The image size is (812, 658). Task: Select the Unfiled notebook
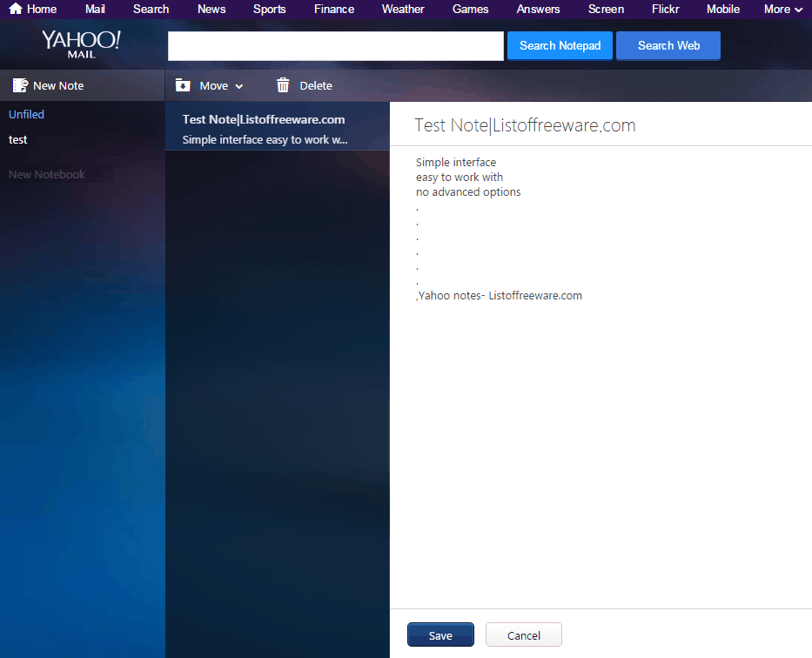tap(26, 114)
